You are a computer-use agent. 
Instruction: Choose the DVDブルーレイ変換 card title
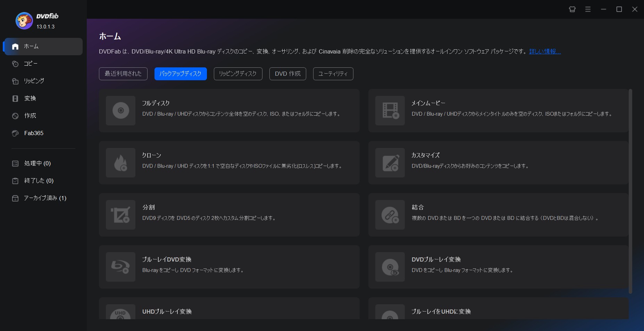436,259
